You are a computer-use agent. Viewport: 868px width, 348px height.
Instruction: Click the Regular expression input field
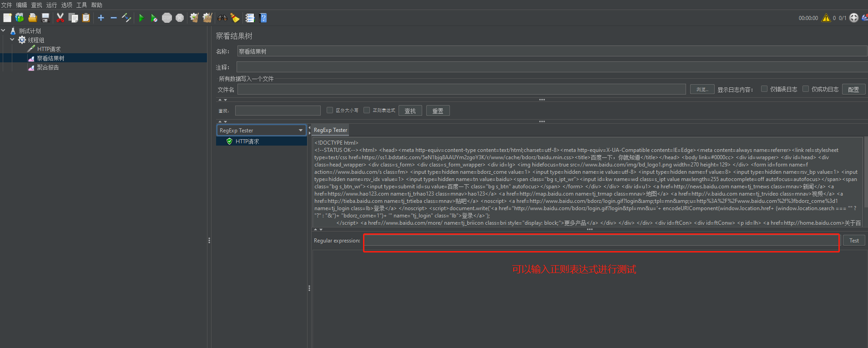pyautogui.click(x=601, y=241)
